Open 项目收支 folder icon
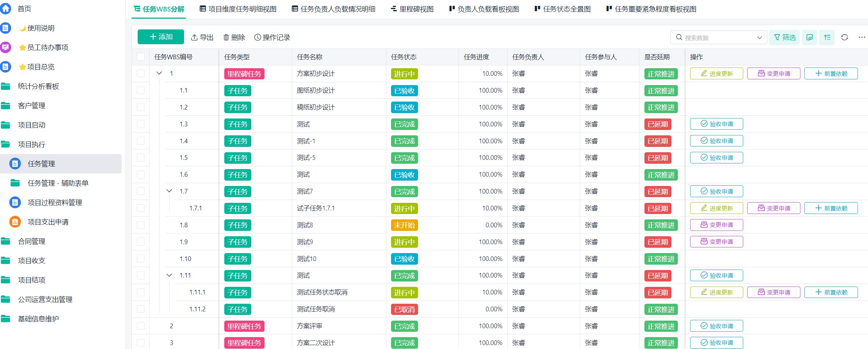 [5, 261]
